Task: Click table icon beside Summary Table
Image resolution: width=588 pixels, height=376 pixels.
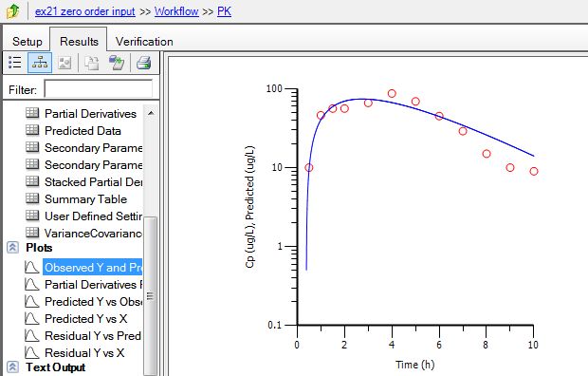Action: click(32, 198)
